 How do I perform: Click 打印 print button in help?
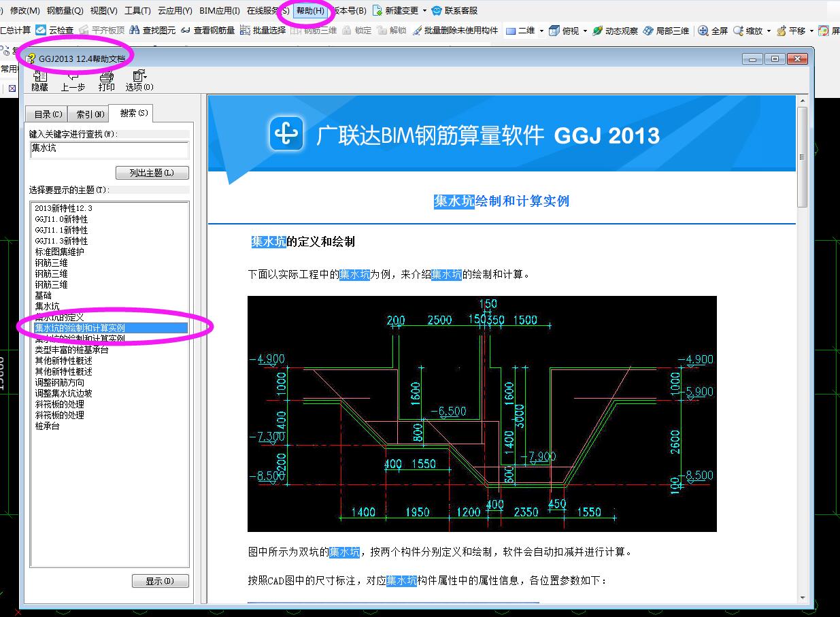107,80
